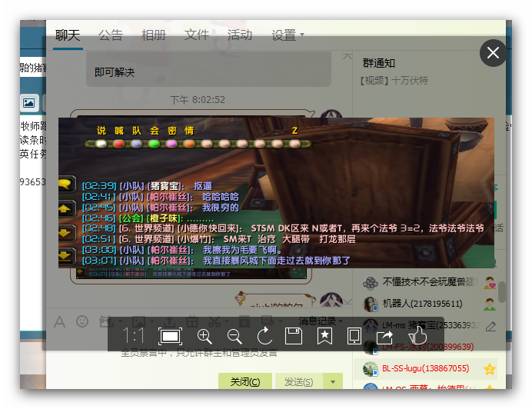
Task: Forward the image with share icon
Action: [385, 336]
